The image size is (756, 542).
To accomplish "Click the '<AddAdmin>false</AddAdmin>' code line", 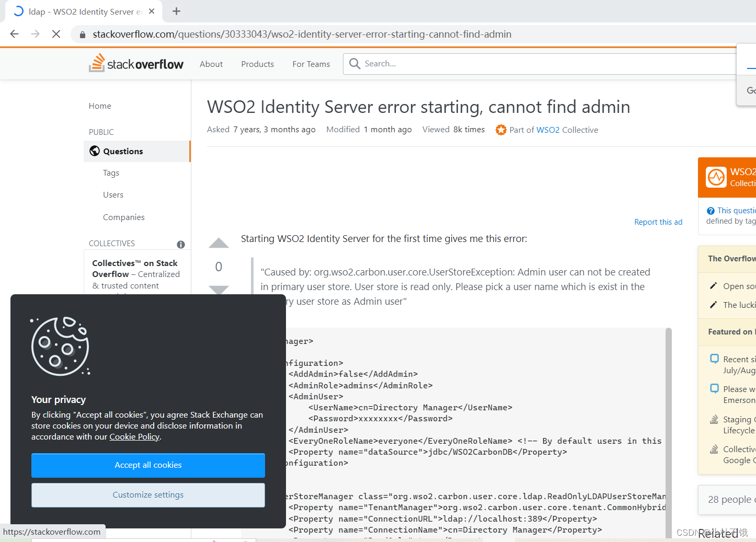I will (x=353, y=374).
